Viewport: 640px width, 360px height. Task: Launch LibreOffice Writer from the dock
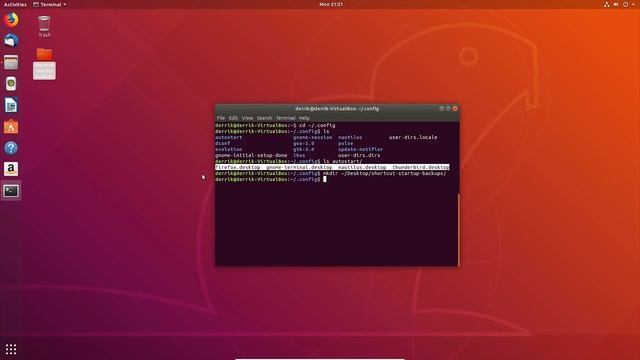click(x=11, y=105)
